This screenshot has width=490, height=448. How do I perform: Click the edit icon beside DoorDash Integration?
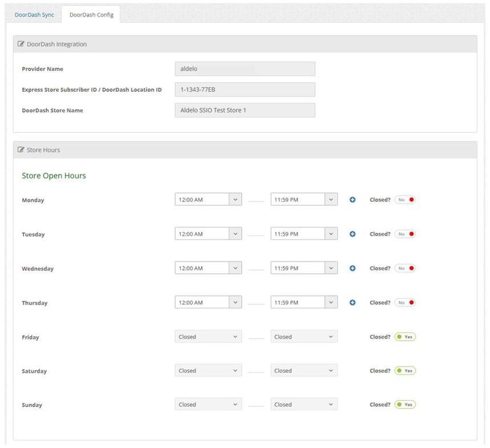tap(21, 44)
